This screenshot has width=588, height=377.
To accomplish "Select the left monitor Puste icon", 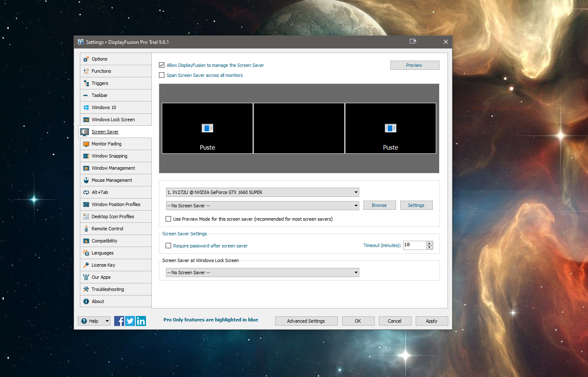I will point(207,128).
